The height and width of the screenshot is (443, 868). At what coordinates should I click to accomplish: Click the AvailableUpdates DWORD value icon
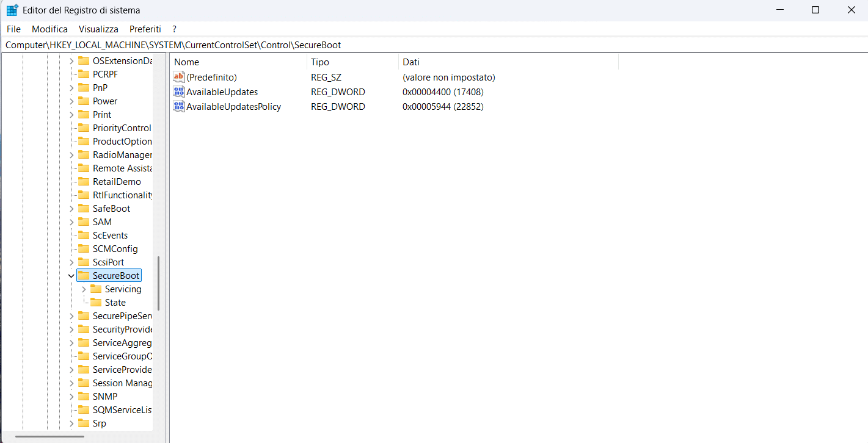pos(179,92)
